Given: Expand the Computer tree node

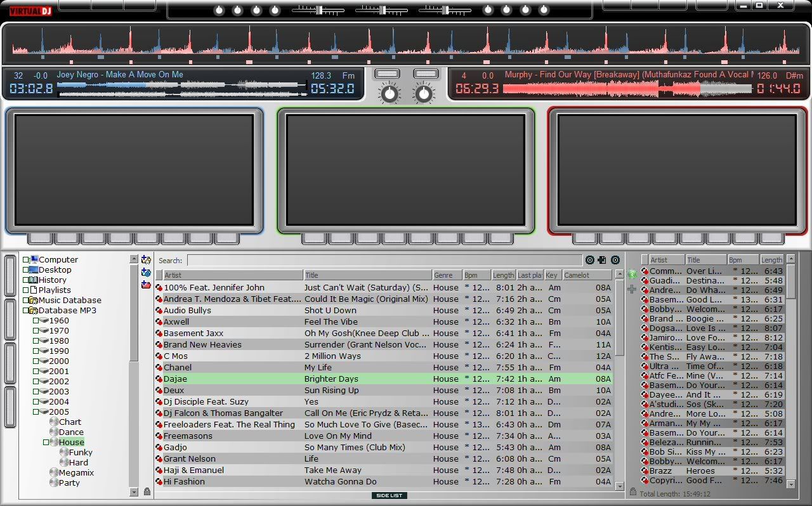Looking at the screenshot, I should pyautogui.click(x=26, y=259).
